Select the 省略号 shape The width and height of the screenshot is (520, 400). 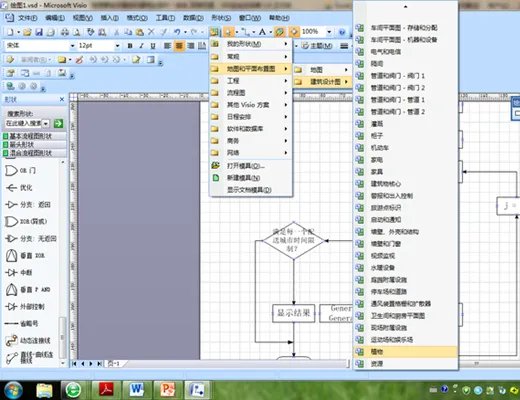coord(22,323)
